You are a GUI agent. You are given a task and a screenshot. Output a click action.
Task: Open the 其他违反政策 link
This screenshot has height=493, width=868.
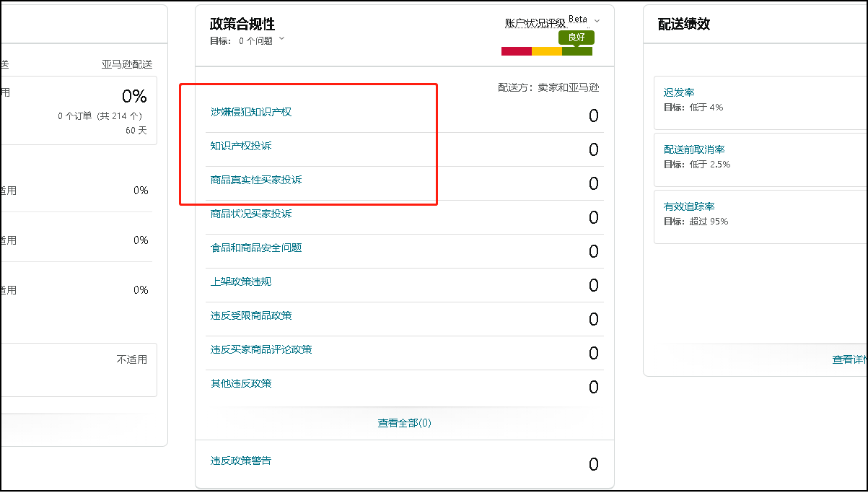[241, 383]
